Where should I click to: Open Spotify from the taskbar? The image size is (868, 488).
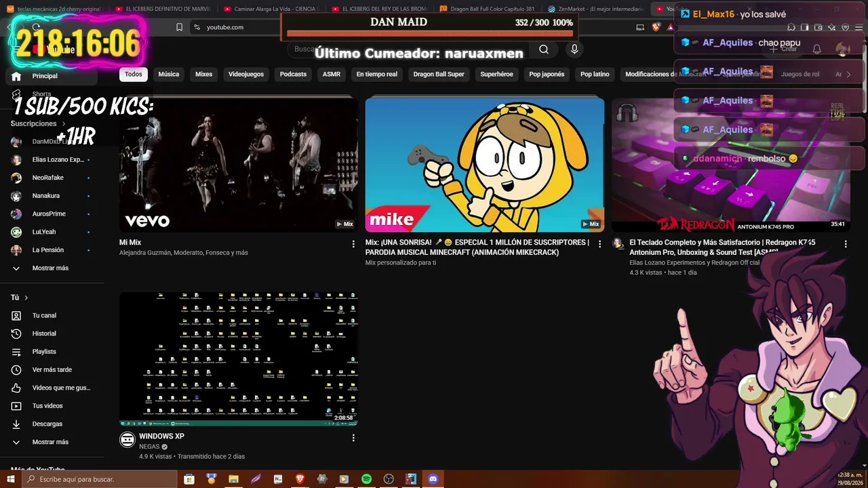click(x=366, y=479)
